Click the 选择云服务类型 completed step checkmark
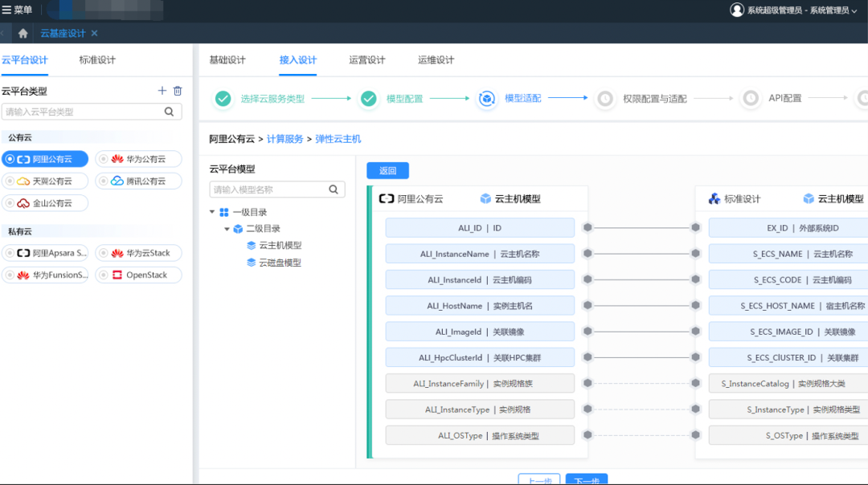Image resolution: width=868 pixels, height=485 pixels. click(223, 99)
